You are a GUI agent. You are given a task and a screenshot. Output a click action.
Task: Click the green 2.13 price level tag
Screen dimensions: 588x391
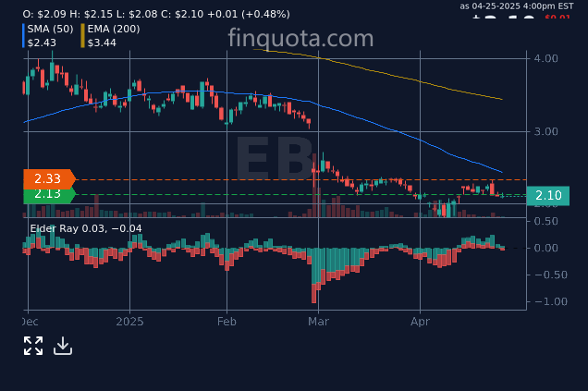click(x=49, y=196)
